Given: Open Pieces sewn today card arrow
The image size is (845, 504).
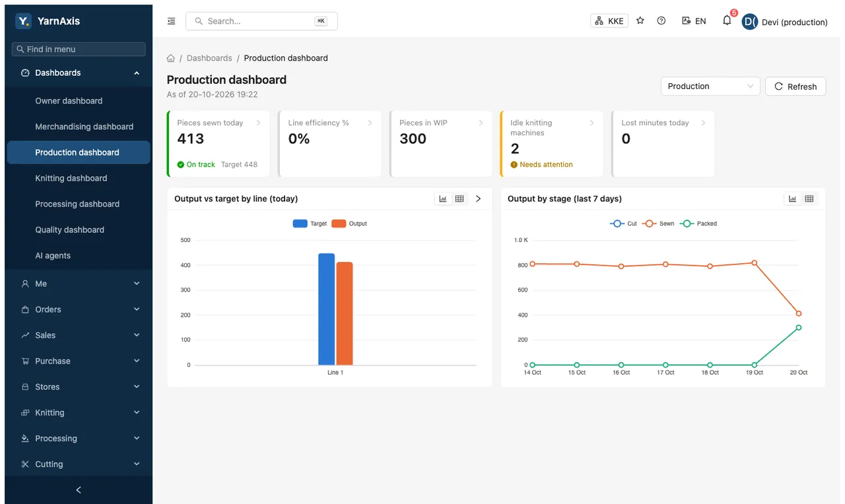Looking at the screenshot, I should click(x=258, y=123).
